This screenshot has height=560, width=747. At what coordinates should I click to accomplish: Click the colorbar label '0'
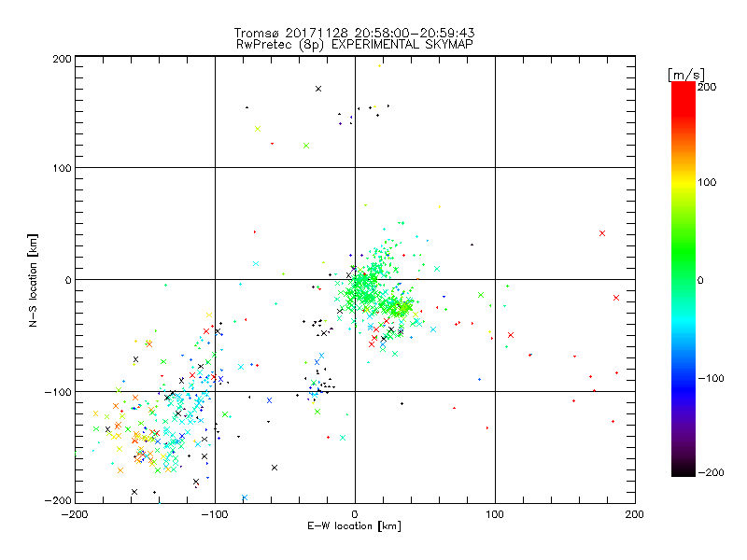(x=700, y=280)
